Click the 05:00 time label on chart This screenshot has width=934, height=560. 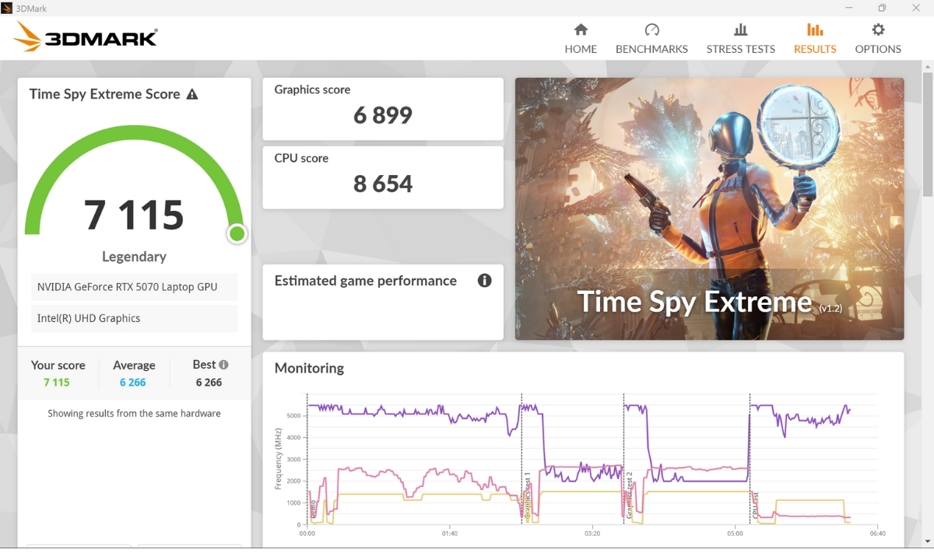coord(736,534)
